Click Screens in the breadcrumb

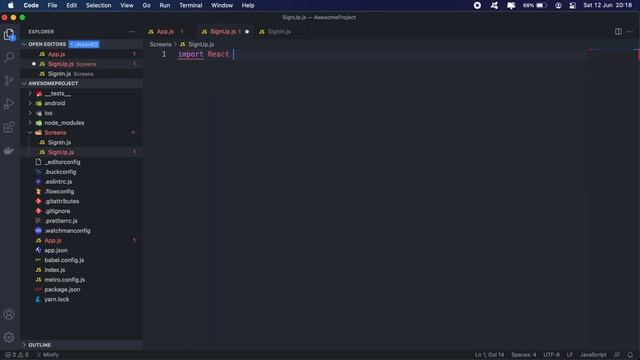pyautogui.click(x=160, y=44)
